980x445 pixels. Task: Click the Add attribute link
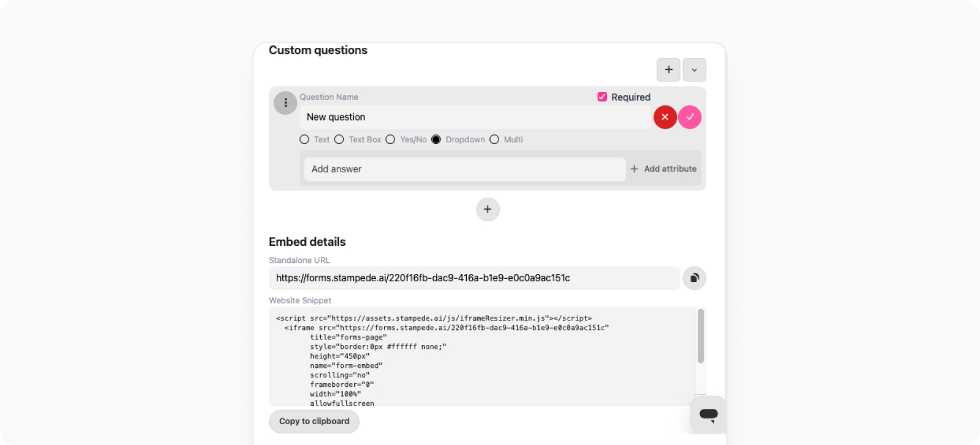[663, 169]
